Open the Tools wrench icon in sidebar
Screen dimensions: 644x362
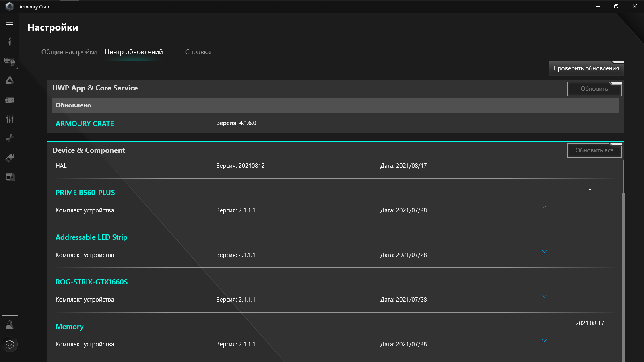[10, 138]
